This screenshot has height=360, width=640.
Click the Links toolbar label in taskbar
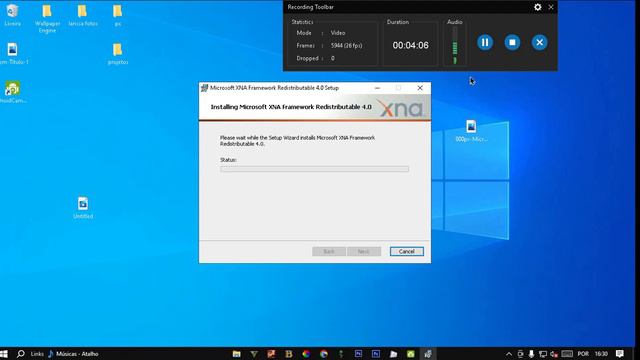(x=37, y=354)
